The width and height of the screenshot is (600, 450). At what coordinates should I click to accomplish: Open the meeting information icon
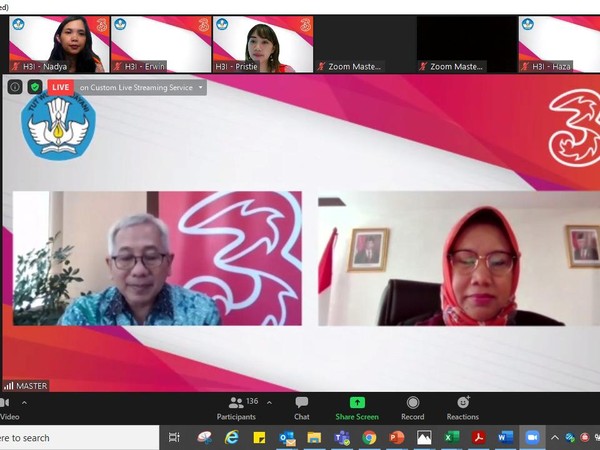15,87
